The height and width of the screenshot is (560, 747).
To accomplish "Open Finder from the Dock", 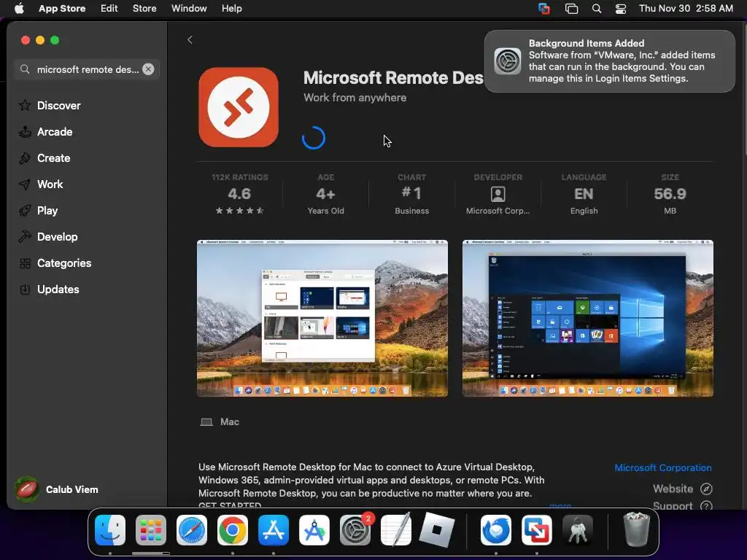I will point(110,530).
